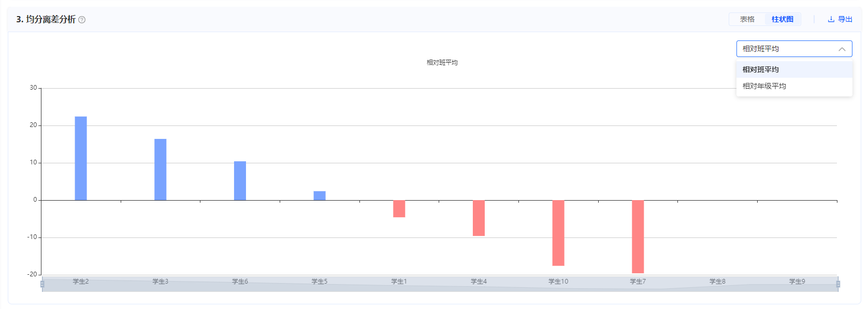Viewport: 868px width, 309px height.
Task: Click y-axis label 30
Action: pyautogui.click(x=33, y=88)
